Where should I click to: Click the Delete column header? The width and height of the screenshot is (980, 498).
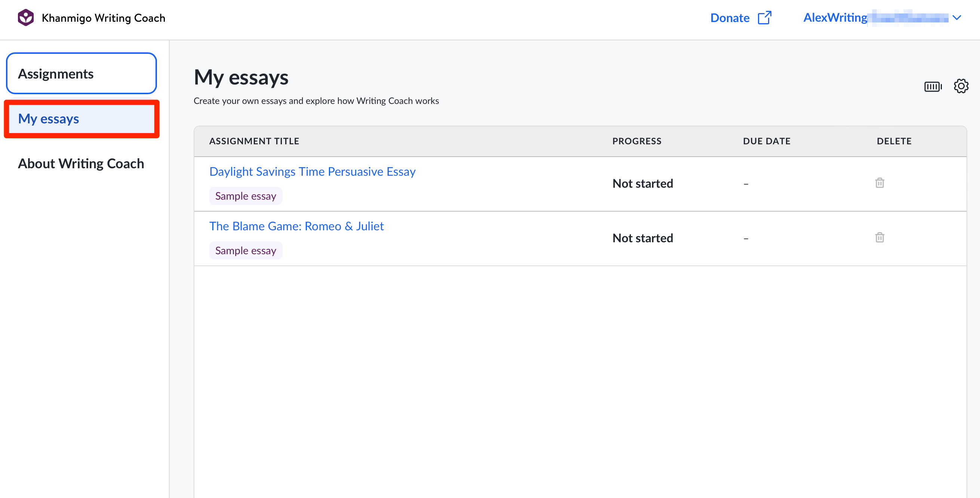(894, 141)
